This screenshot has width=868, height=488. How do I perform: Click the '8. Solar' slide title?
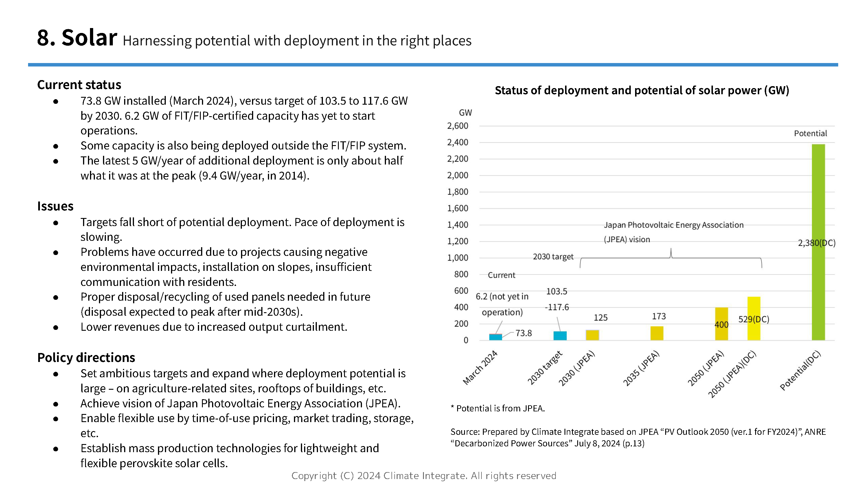[77, 37]
